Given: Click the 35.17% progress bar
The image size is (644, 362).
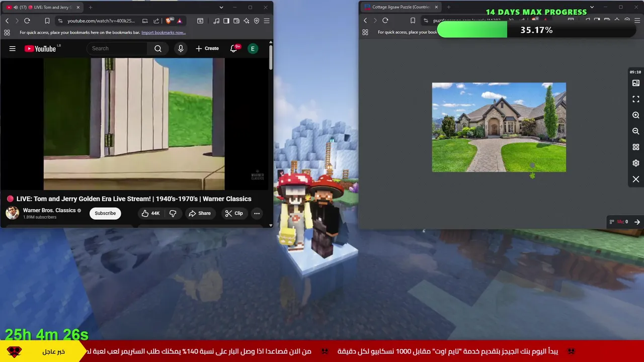Looking at the screenshot, I should (536, 30).
